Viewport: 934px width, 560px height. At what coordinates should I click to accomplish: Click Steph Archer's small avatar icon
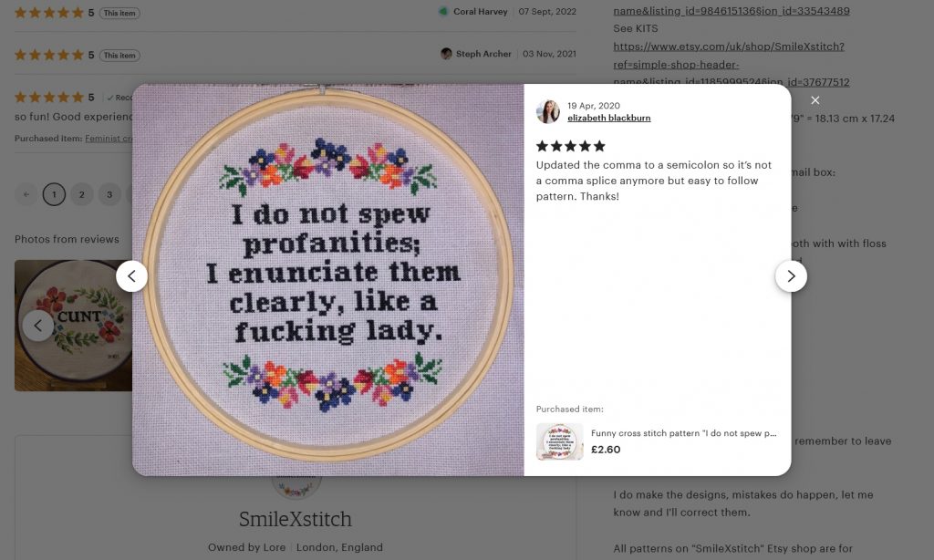[446, 54]
